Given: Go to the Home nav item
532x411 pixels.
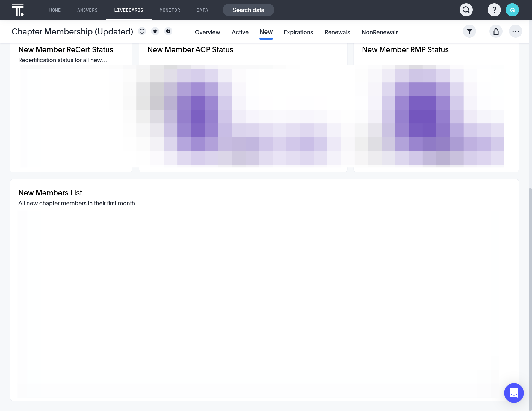Looking at the screenshot, I should click(x=55, y=10).
